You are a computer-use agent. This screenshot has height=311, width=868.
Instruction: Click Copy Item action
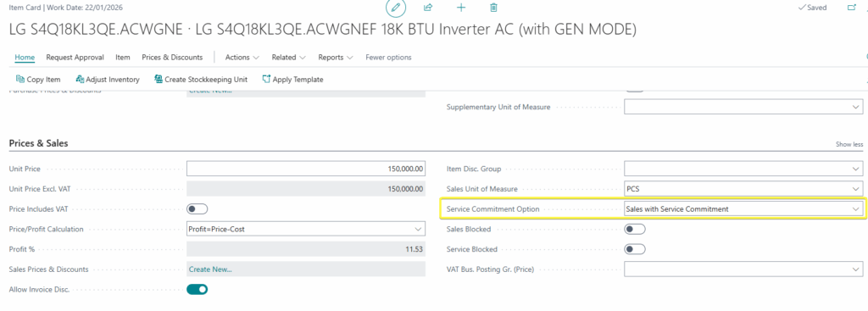click(38, 80)
